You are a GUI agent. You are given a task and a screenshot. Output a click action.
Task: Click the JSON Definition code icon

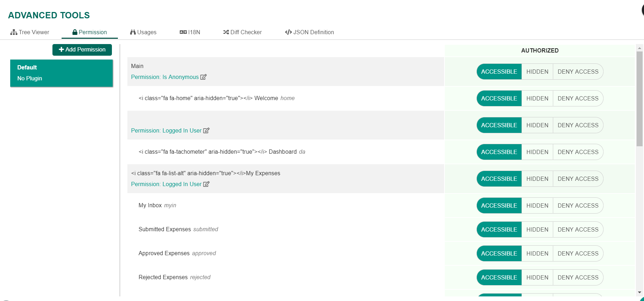pyautogui.click(x=288, y=32)
